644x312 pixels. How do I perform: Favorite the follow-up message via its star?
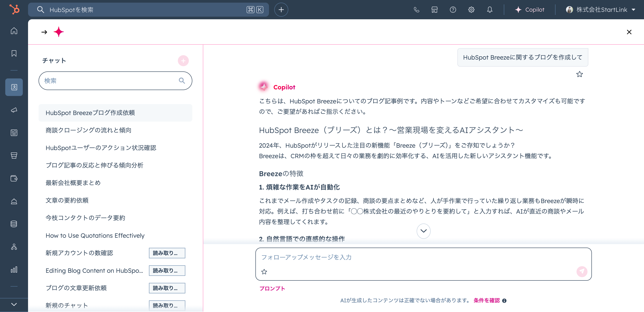(264, 272)
